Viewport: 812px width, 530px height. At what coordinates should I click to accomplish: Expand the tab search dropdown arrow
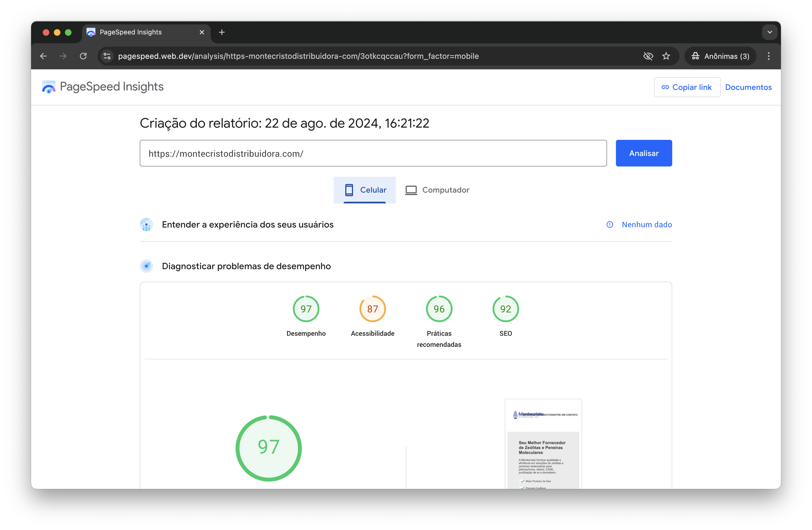(769, 32)
